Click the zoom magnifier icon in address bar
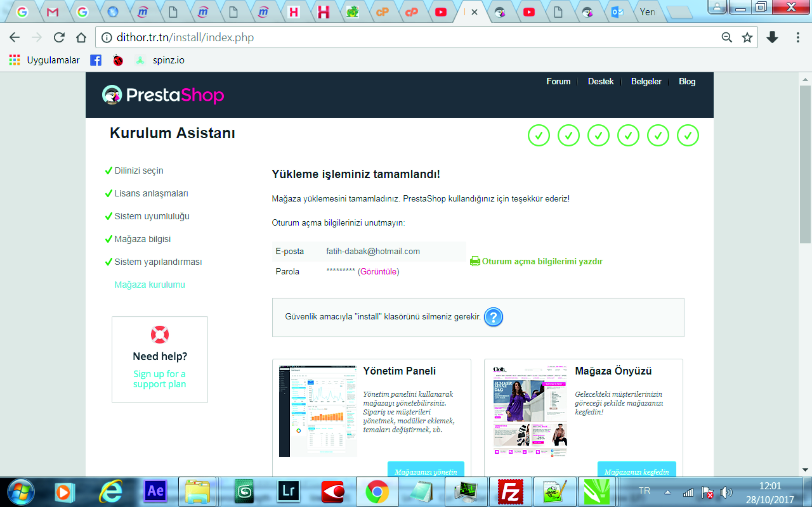 tap(726, 37)
